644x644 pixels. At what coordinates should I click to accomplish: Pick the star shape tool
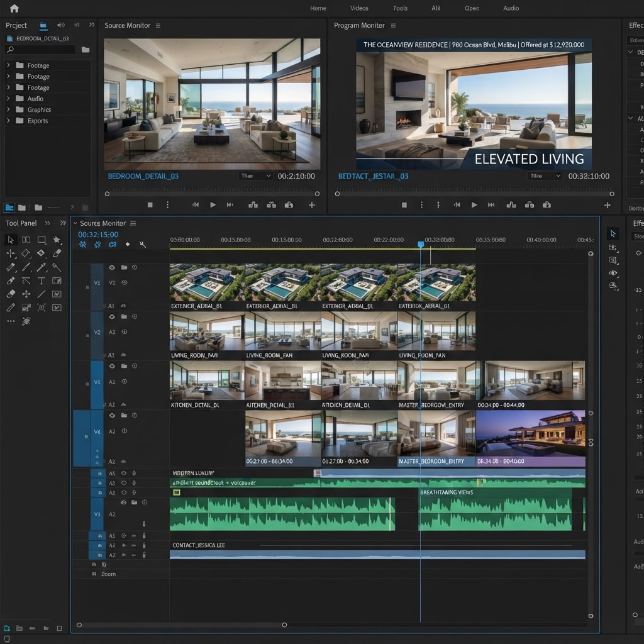click(x=57, y=240)
